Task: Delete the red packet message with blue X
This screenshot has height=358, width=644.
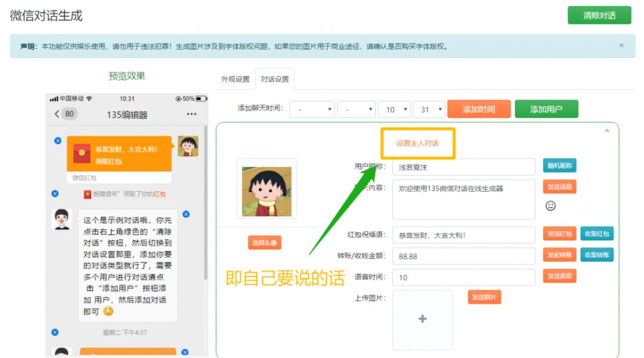Action: tap(58, 141)
